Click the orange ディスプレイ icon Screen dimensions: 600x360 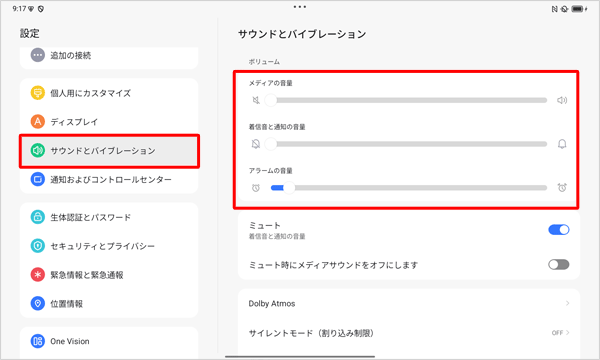pyautogui.click(x=38, y=122)
